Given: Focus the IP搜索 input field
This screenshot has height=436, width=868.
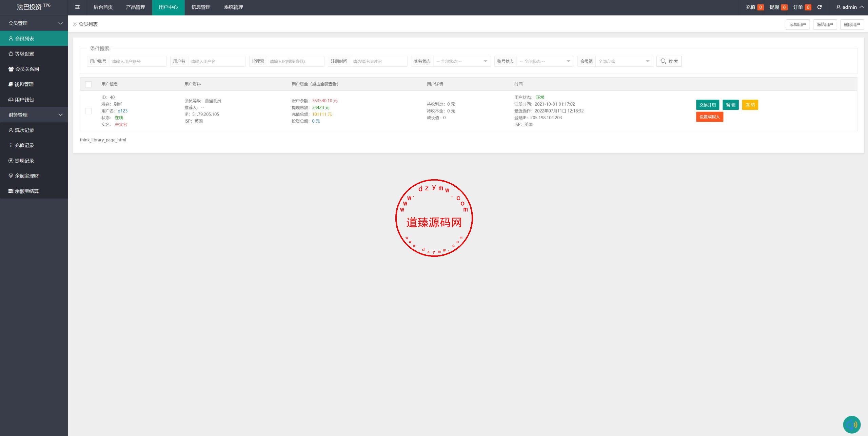Looking at the screenshot, I should (296, 61).
